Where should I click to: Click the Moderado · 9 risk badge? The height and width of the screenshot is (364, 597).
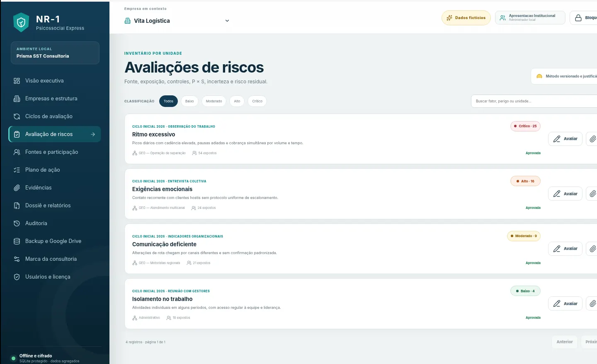(x=524, y=236)
